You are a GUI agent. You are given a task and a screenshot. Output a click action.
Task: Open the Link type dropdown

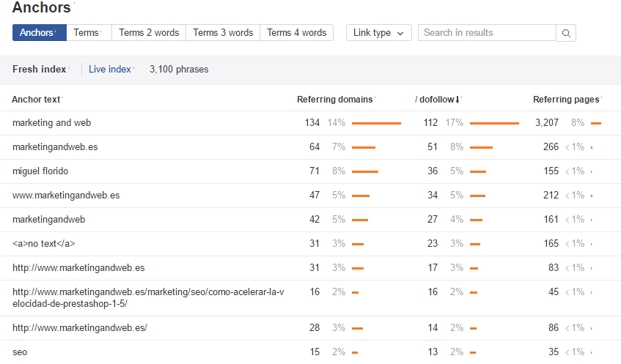tap(378, 33)
